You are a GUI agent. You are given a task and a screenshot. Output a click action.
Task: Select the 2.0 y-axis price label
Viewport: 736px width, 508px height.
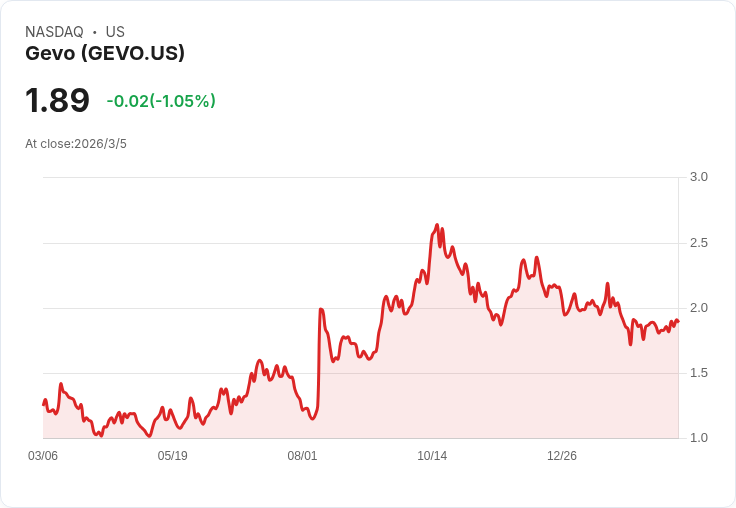[x=699, y=308]
